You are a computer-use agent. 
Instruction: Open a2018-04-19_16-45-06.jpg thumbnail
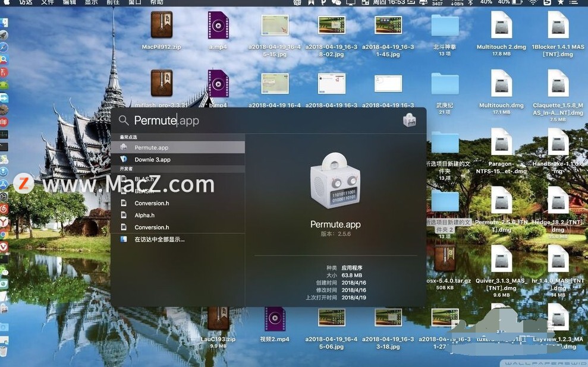(332, 318)
